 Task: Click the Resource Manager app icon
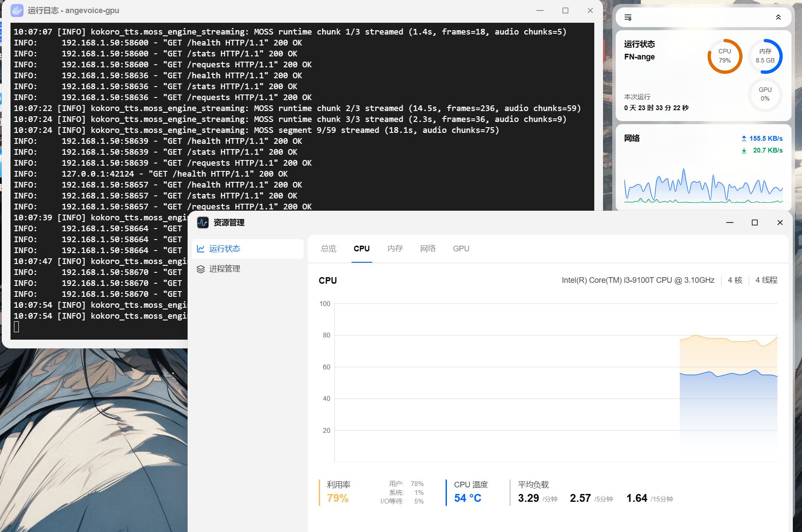point(202,223)
